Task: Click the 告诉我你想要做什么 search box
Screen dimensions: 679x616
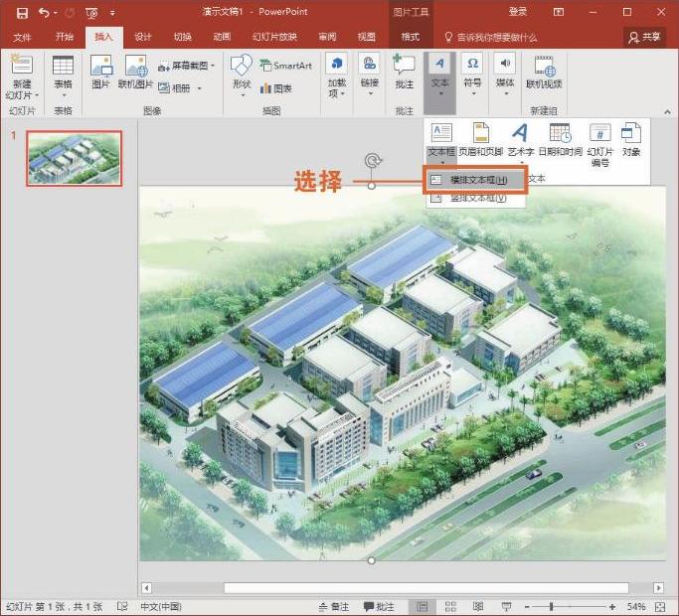Action: (491, 37)
